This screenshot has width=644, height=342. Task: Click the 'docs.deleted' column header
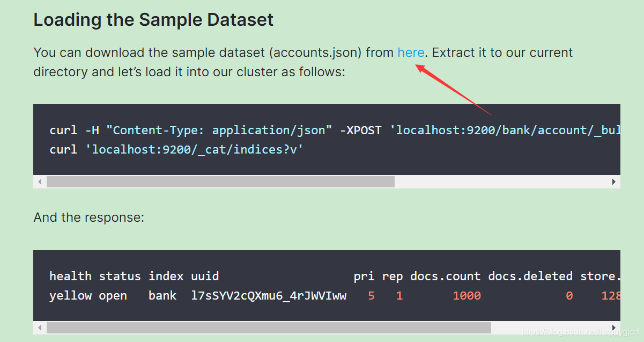[530, 276]
